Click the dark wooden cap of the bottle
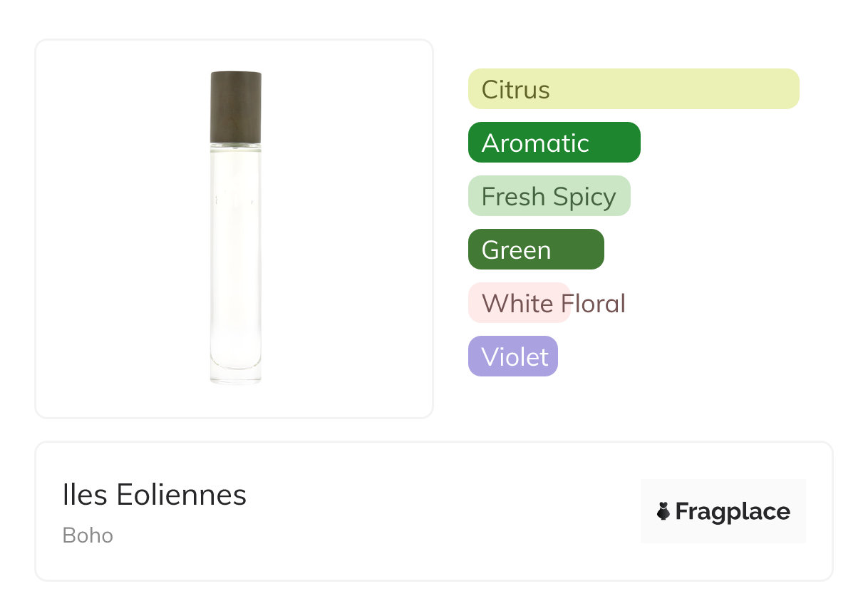Viewport: 868px width, 616px height. pyautogui.click(x=236, y=107)
